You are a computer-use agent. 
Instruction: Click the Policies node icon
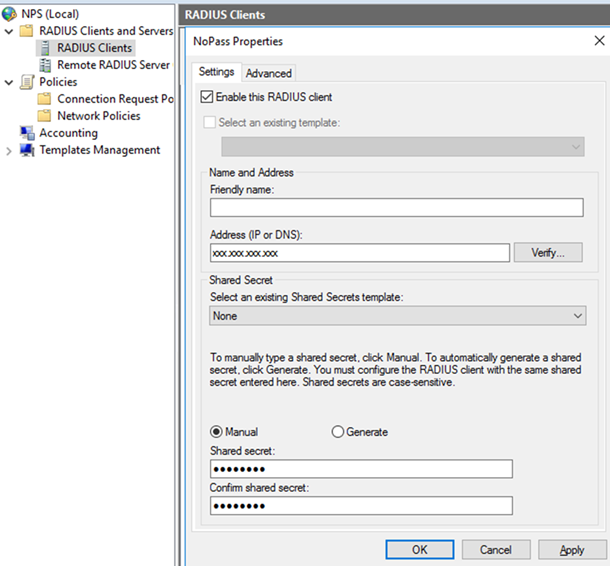click(x=27, y=82)
